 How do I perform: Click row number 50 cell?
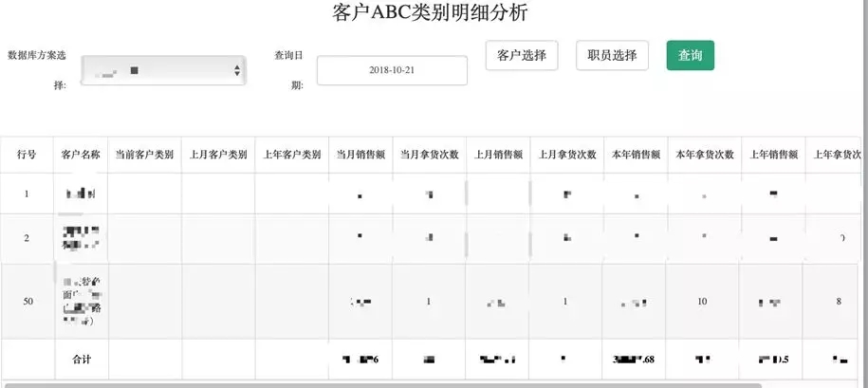(27, 301)
